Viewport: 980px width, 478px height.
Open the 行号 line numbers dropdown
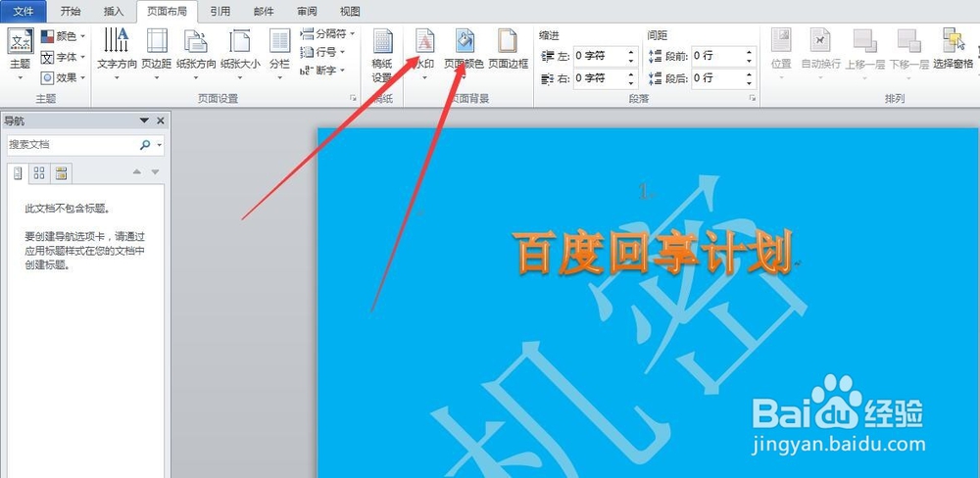click(322, 52)
